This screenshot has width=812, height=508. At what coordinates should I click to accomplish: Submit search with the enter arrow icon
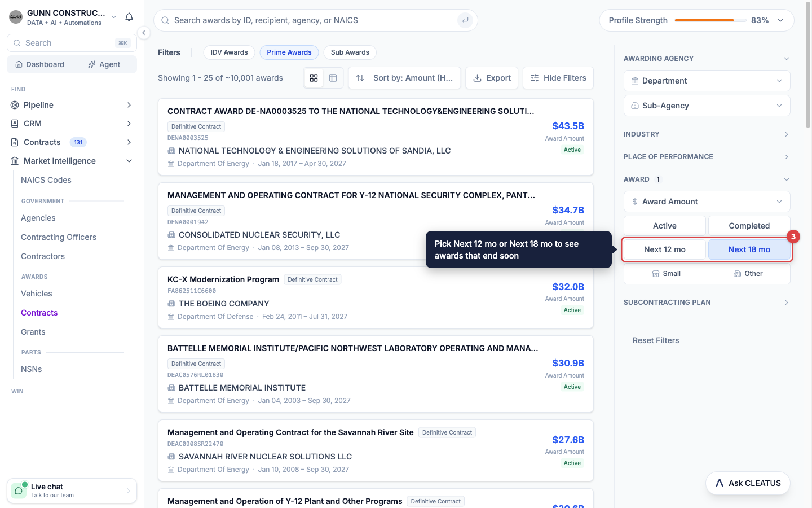click(465, 20)
